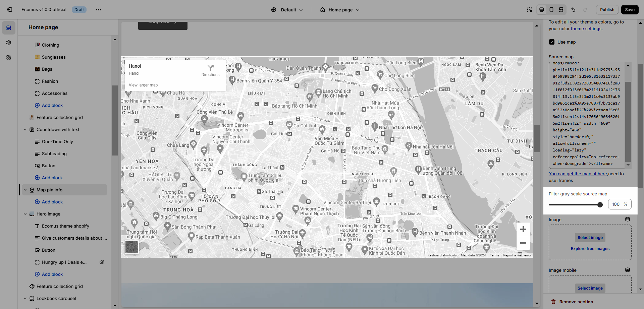Image resolution: width=644 pixels, height=309 pixels.
Task: Click the redo arrow icon
Action: tap(585, 10)
